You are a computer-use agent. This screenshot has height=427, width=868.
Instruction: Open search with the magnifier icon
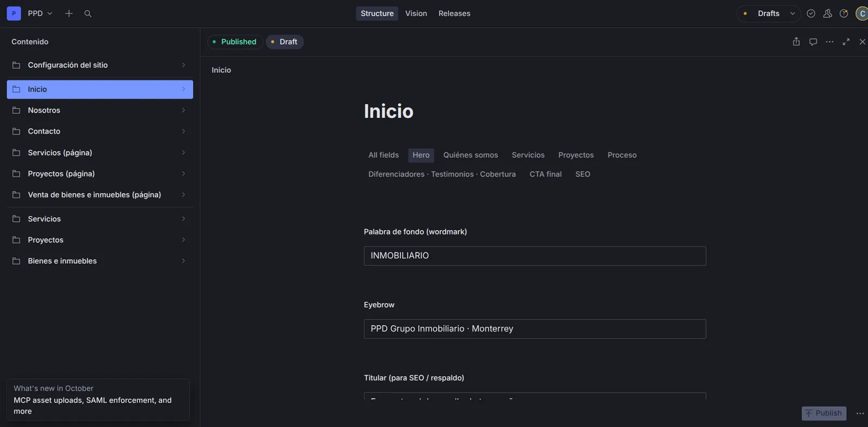tap(88, 14)
